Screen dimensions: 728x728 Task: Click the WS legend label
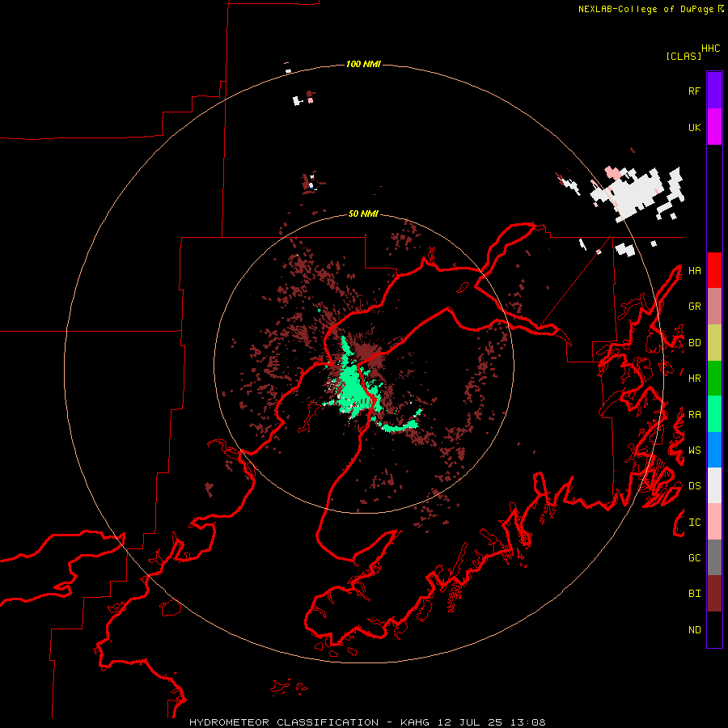point(694,451)
